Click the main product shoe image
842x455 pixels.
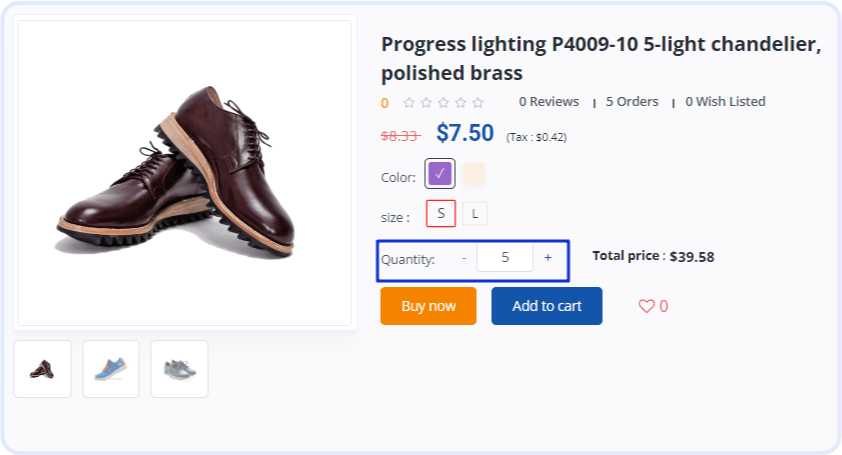[x=185, y=173]
